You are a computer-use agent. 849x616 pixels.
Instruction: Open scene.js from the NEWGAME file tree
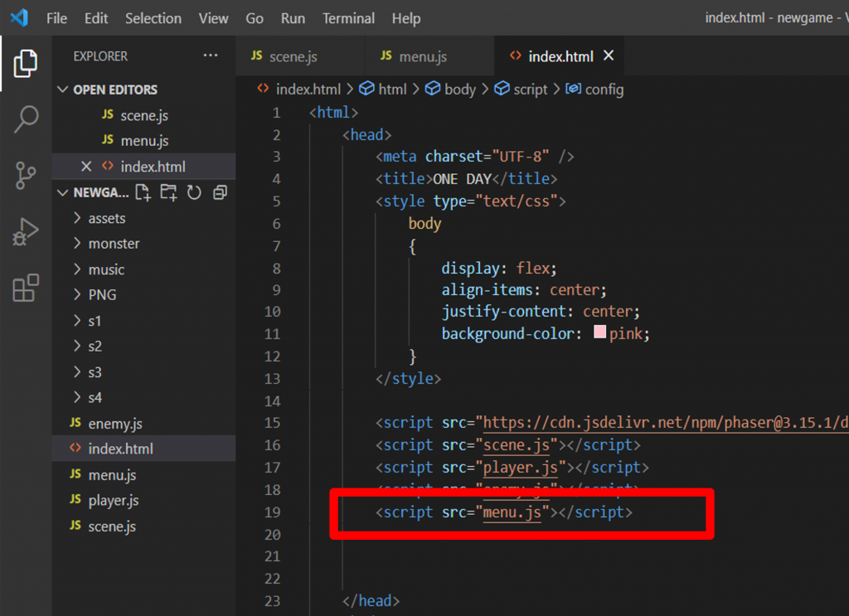click(144, 526)
